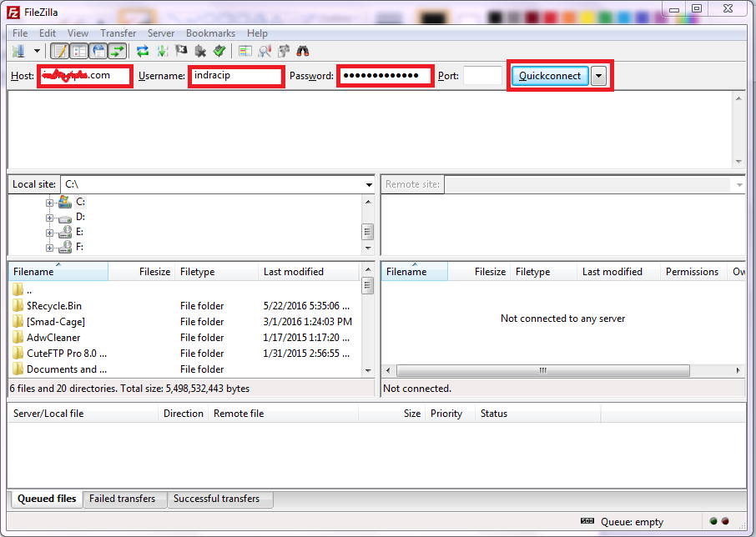Click the Disconnect from server icon
Screen dimensions: 756x537
[x=200, y=51]
